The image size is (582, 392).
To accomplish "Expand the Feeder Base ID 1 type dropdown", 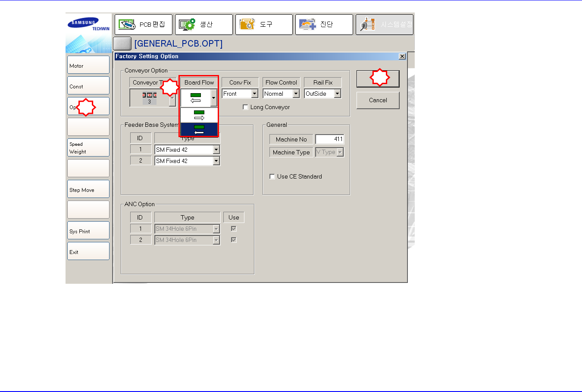I will (216, 150).
